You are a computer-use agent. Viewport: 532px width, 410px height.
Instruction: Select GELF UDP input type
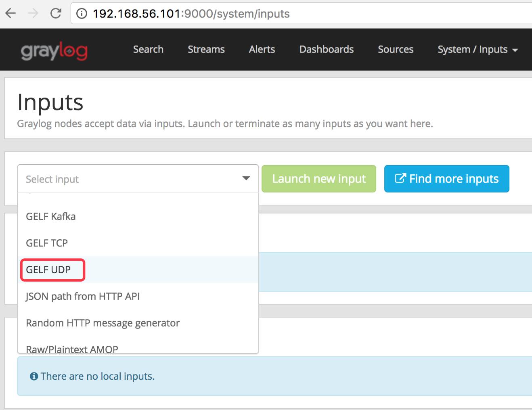(x=138, y=270)
